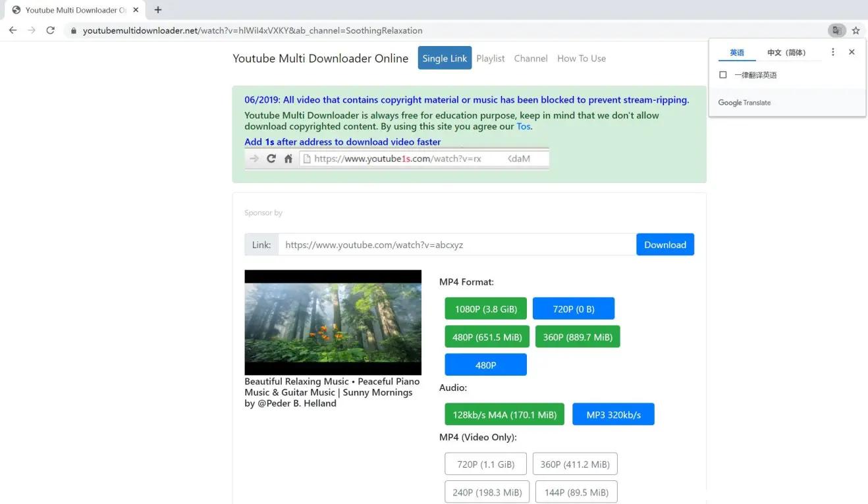Click the forward navigation arrow
868x504 pixels.
[32, 30]
